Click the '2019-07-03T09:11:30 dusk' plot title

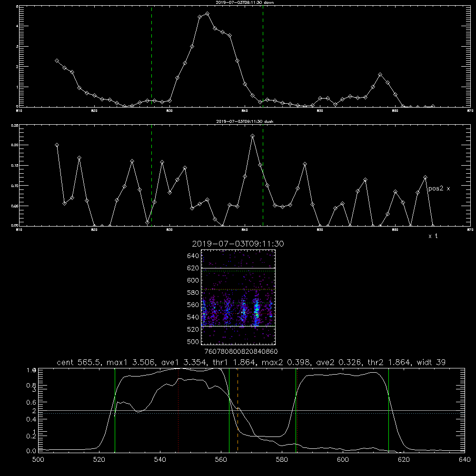coord(245,121)
